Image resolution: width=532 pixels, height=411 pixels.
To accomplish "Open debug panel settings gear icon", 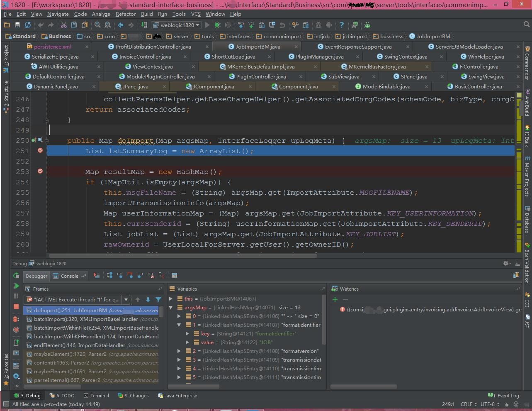I will tap(506, 263).
